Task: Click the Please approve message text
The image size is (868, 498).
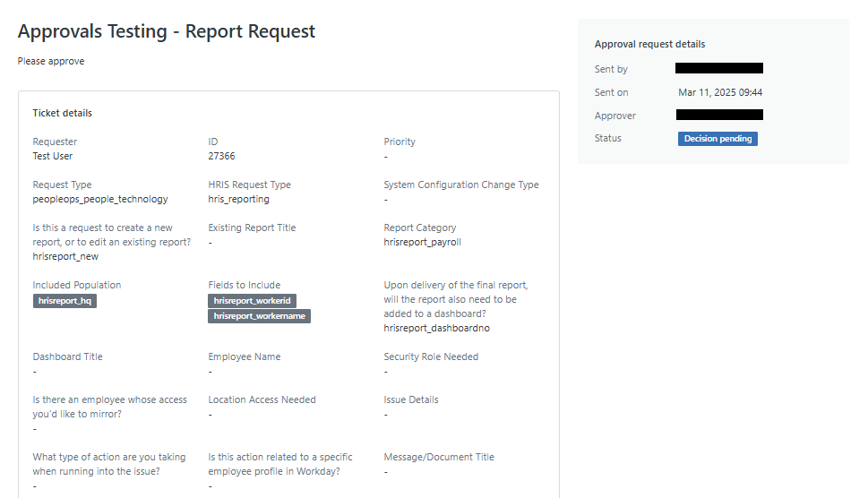Action: (x=51, y=61)
